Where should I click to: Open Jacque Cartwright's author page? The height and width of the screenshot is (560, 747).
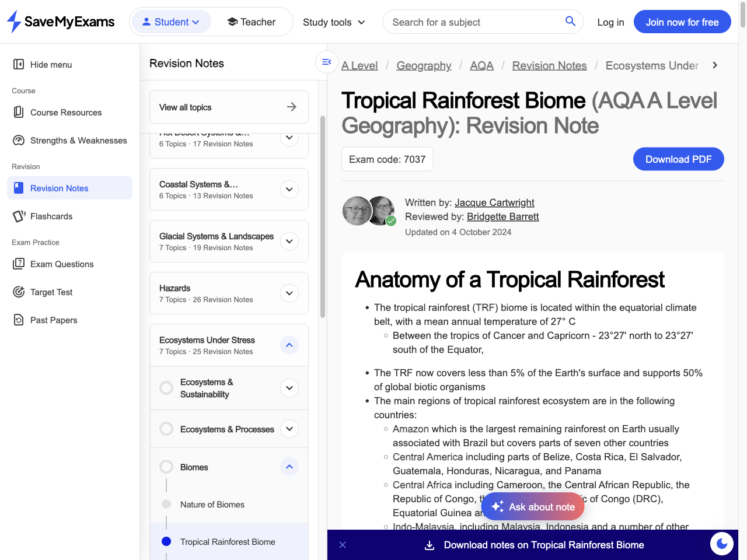[494, 202]
